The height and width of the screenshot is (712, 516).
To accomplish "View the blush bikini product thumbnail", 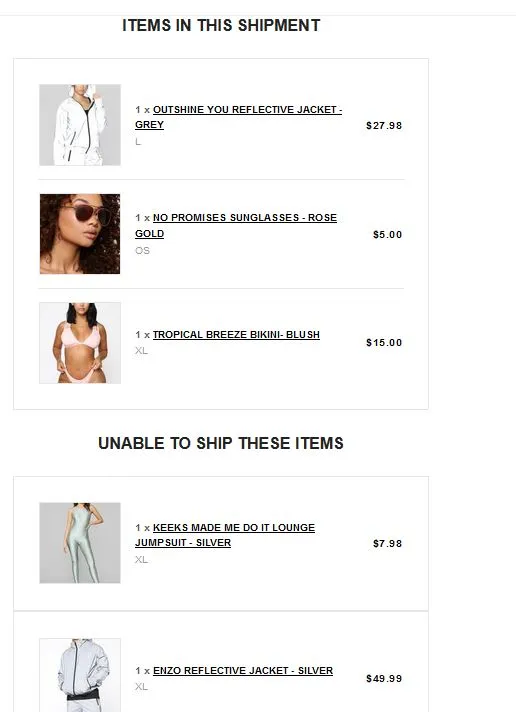I will 80,343.
